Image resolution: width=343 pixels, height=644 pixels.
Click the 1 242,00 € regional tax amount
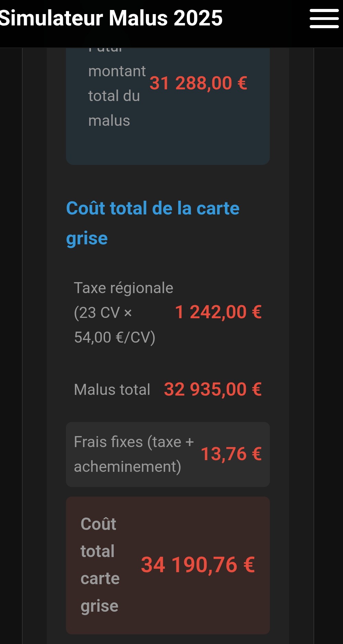point(218,312)
